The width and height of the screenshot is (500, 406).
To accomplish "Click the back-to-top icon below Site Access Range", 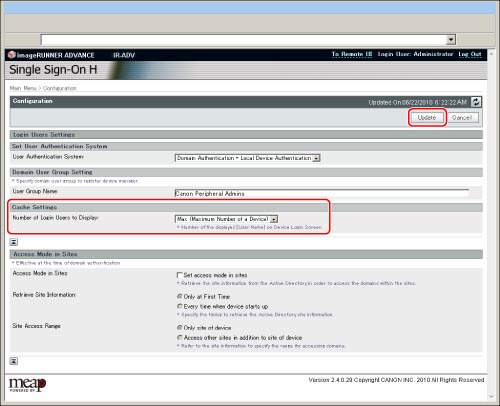I will 14,361.
